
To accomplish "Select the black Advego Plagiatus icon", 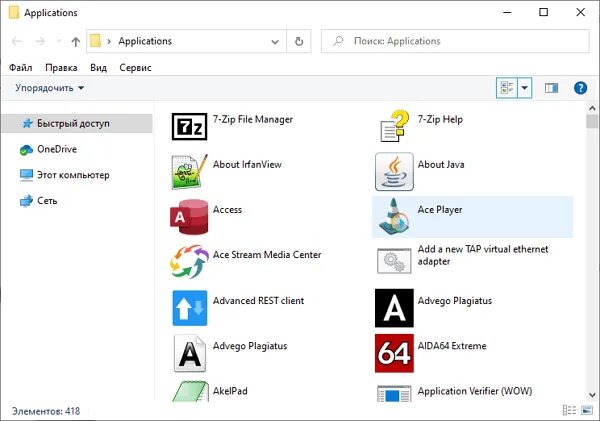I will click(394, 308).
